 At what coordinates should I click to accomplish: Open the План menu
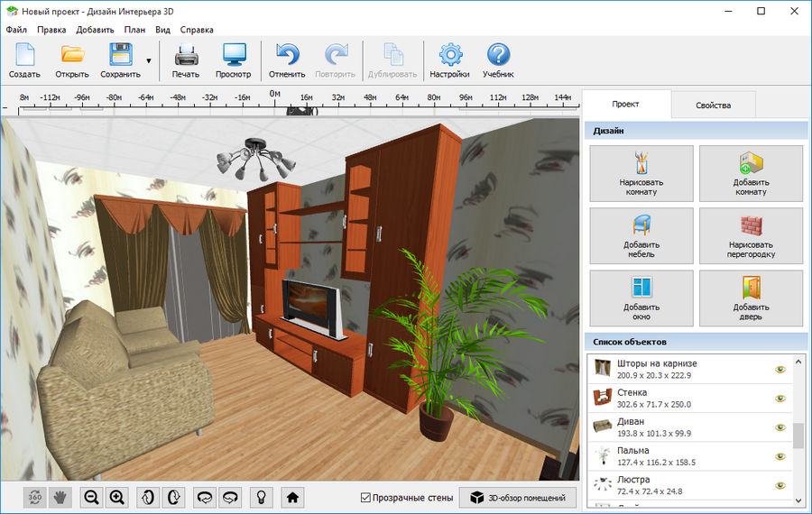[x=134, y=30]
